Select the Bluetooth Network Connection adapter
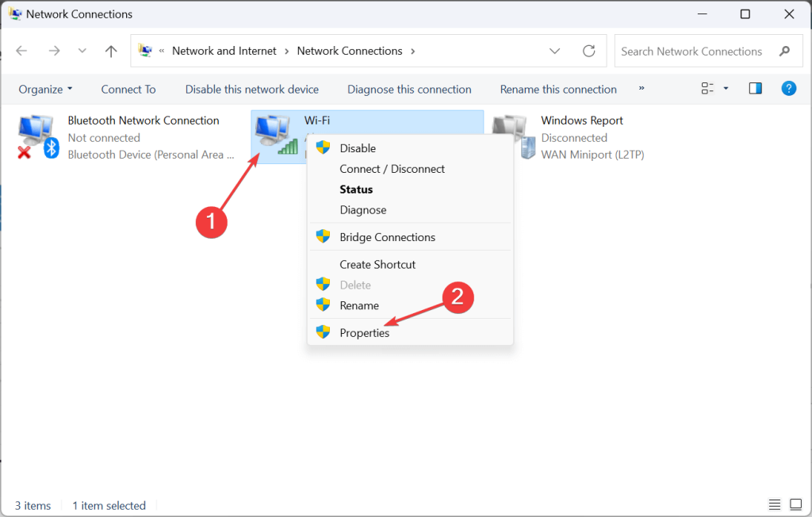 126,137
